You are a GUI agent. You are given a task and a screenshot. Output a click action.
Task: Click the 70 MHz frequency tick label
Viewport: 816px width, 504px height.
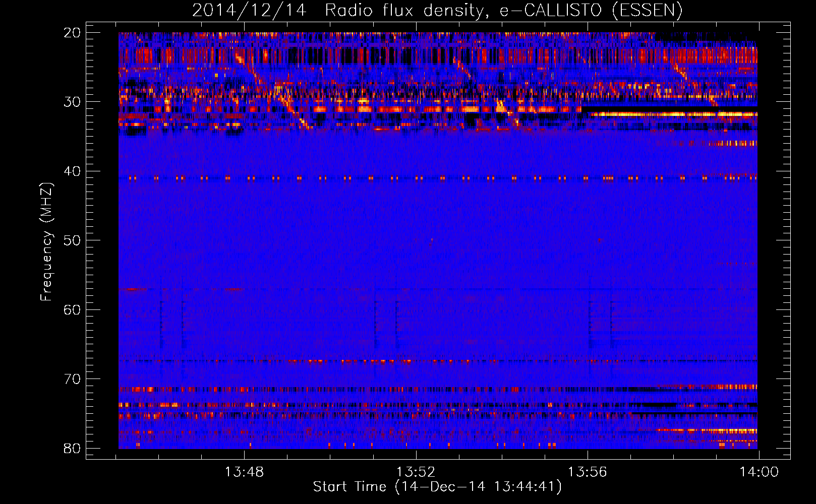click(x=72, y=379)
